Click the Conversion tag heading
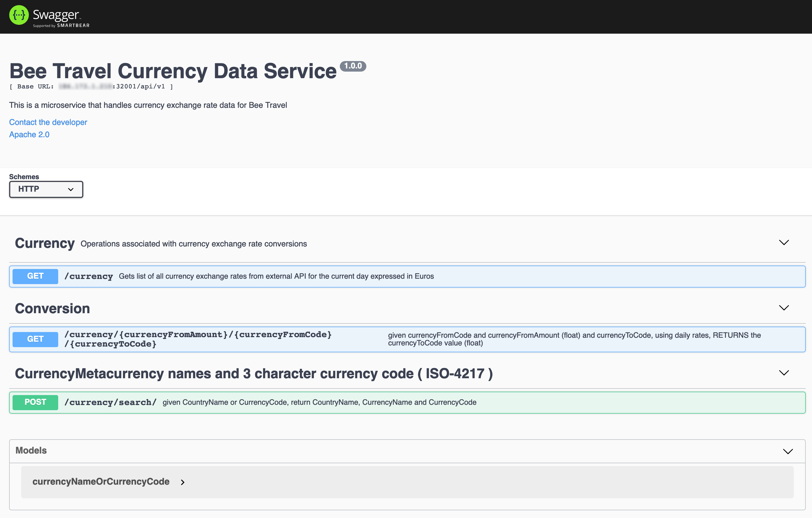The image size is (812, 518). (x=52, y=308)
